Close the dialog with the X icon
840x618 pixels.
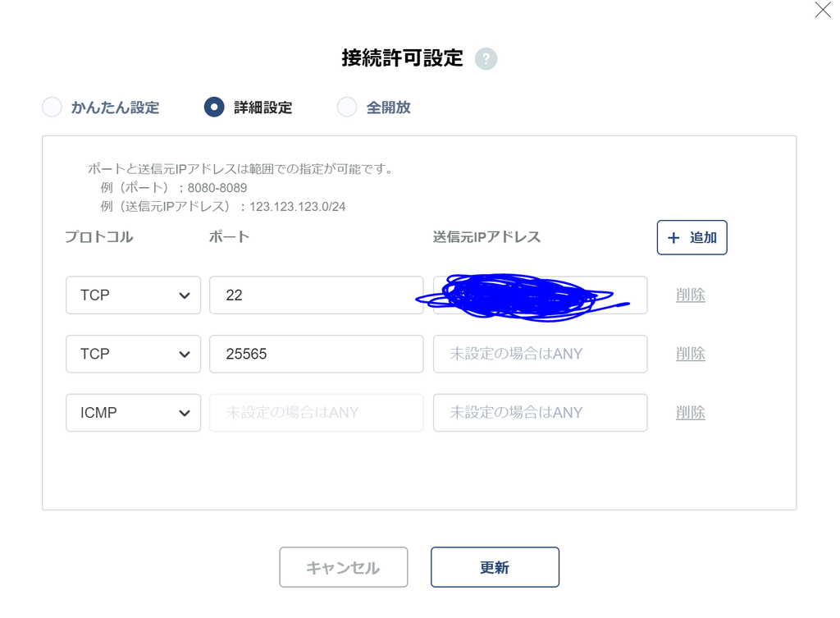click(822, 10)
